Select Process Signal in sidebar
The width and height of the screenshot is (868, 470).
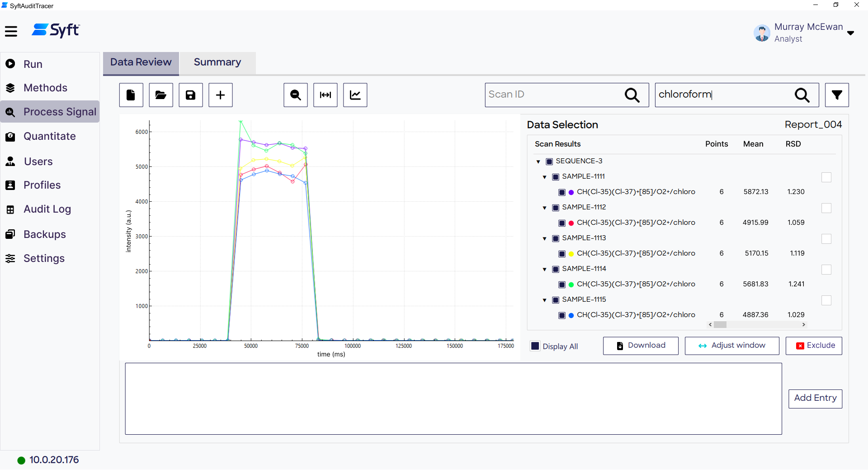50,112
